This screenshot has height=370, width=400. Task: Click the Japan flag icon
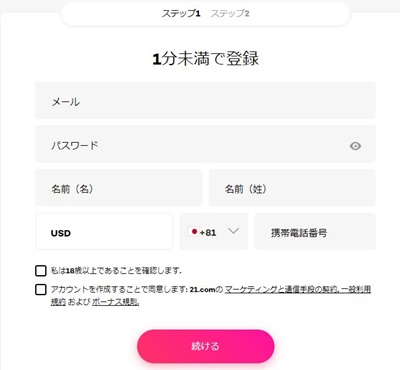click(193, 232)
